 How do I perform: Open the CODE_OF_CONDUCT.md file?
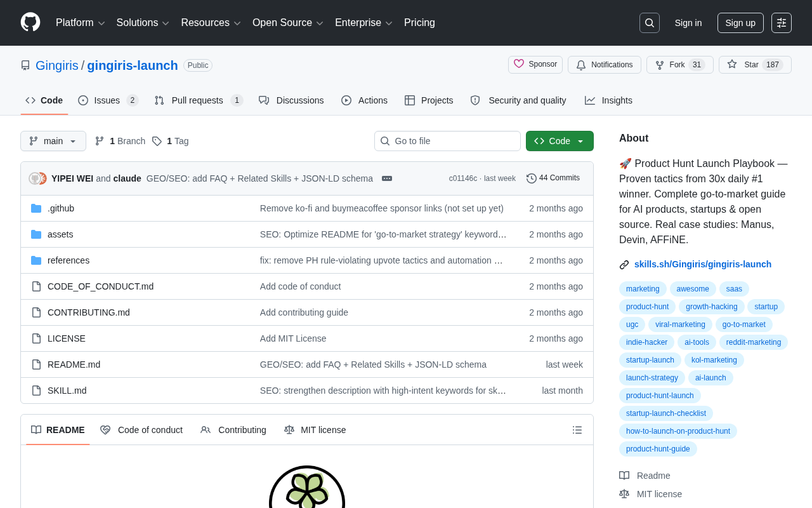pyautogui.click(x=100, y=286)
